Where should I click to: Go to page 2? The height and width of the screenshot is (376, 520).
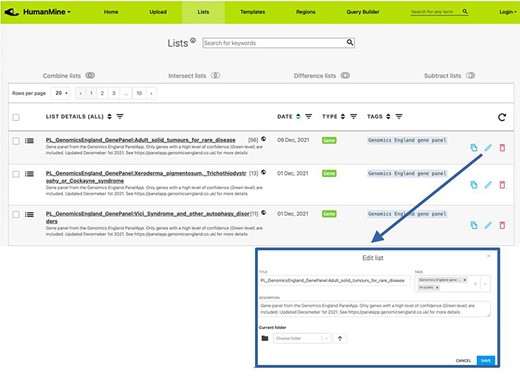click(x=102, y=93)
